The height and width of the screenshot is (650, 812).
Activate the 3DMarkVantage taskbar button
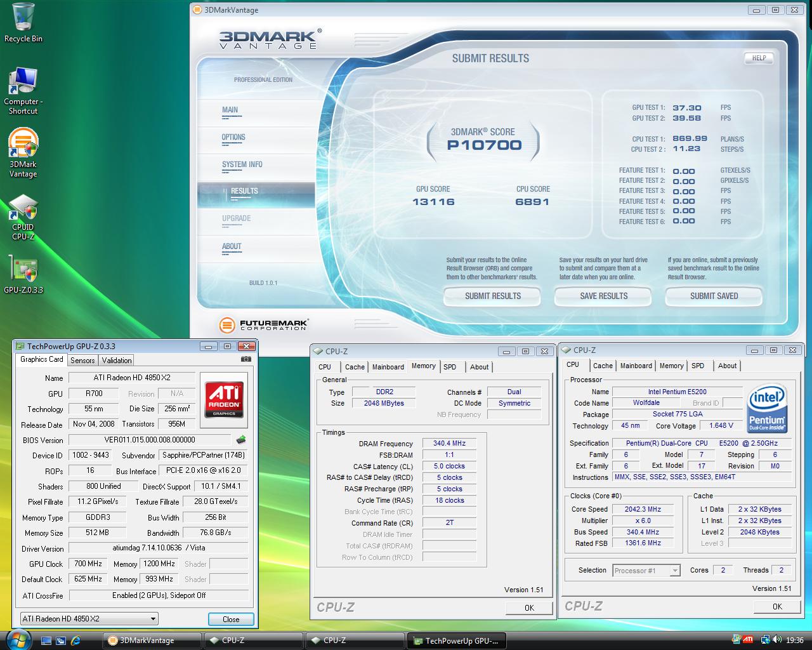click(152, 640)
